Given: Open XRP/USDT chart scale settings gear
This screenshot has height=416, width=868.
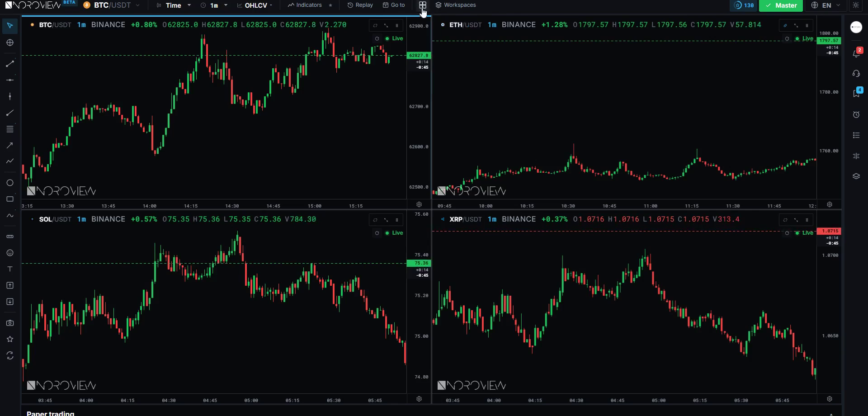Looking at the screenshot, I should [830, 399].
